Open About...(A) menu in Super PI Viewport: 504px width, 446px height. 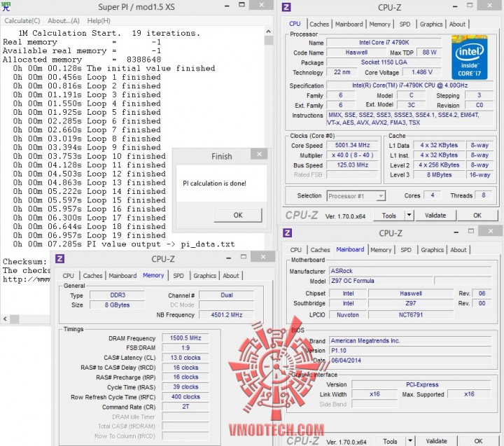click(x=64, y=21)
